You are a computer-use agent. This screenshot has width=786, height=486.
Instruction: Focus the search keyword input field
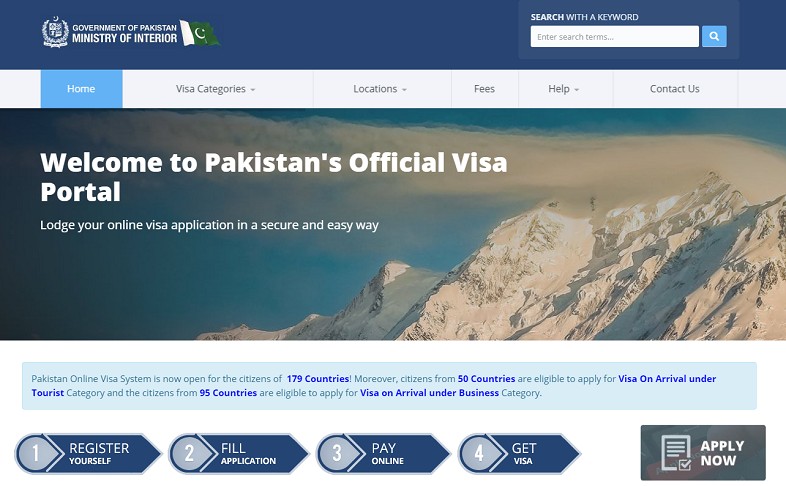[615, 37]
